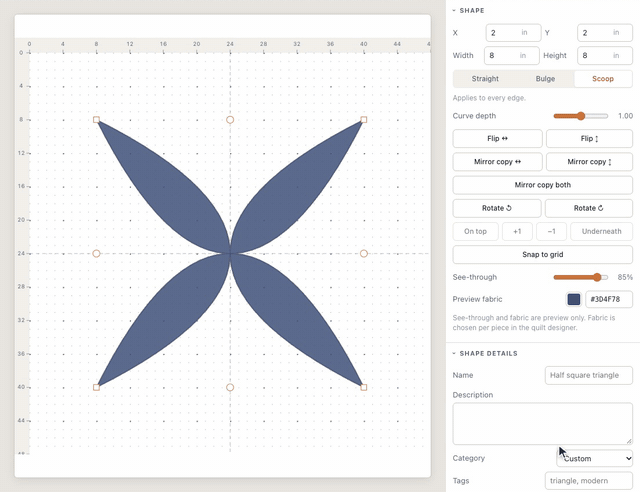Create a vertical mirror copy
Screen dimensions: 640x492
[x=589, y=162]
